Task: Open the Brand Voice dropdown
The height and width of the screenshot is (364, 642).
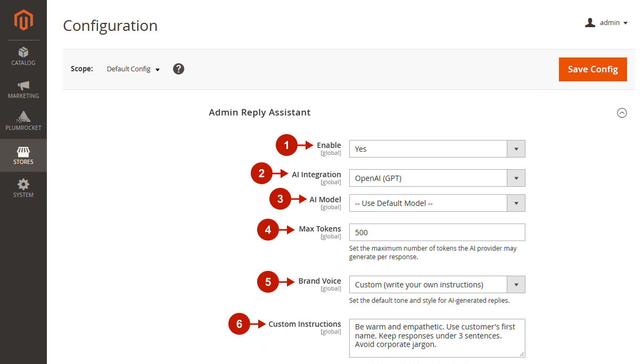Action: tap(437, 285)
